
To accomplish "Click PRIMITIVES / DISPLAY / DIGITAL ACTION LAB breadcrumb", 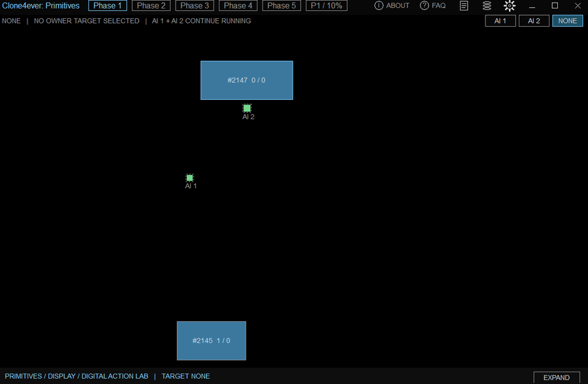I will [76, 376].
